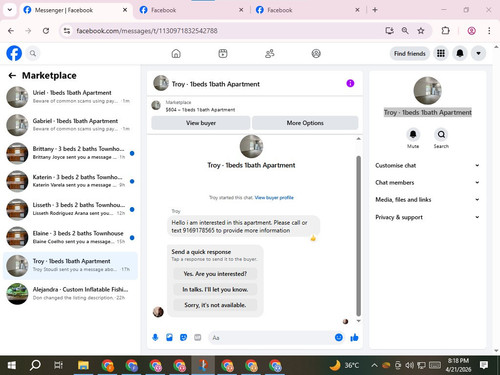The height and width of the screenshot is (375, 500).
Task: Send quick reply Sorry, it's not available.
Action: tap(215, 305)
